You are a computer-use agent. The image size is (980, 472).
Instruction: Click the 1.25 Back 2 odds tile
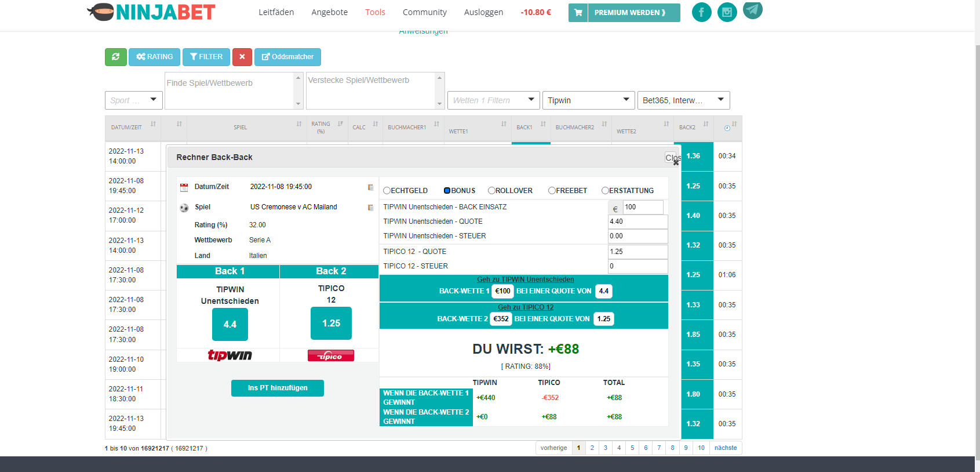[331, 323]
